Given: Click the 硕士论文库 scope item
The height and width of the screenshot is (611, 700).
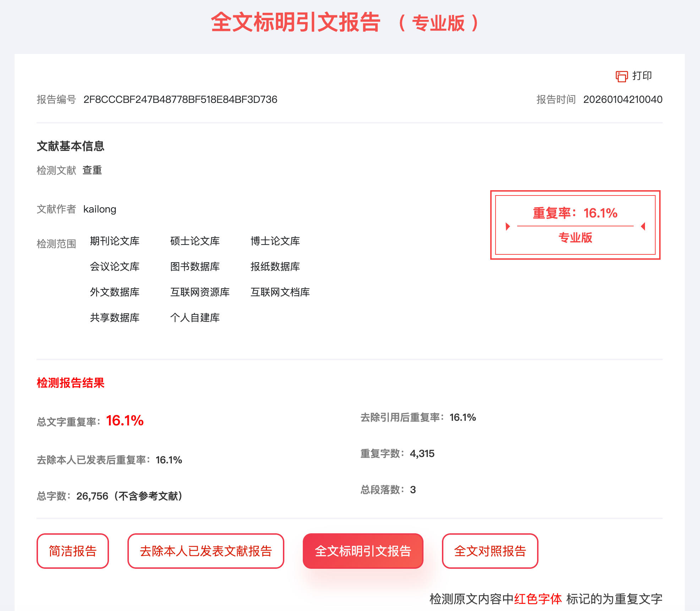Looking at the screenshot, I should tap(195, 241).
